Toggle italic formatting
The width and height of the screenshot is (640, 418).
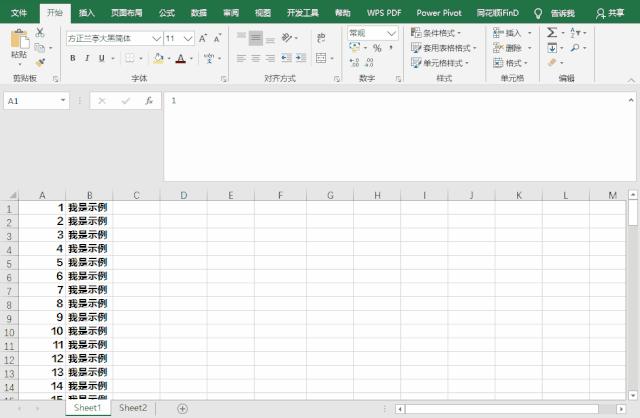(x=87, y=58)
